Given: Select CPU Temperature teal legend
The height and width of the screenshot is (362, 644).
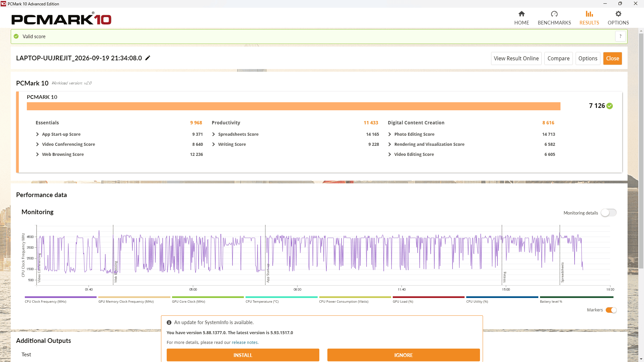Looking at the screenshot, I should point(281,300).
